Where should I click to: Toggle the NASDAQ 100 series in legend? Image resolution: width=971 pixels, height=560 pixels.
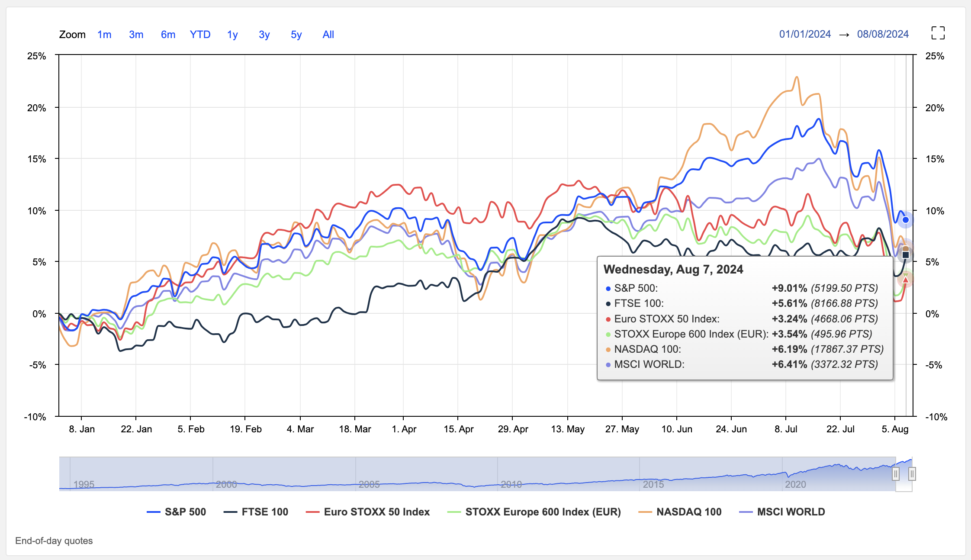coord(680,512)
